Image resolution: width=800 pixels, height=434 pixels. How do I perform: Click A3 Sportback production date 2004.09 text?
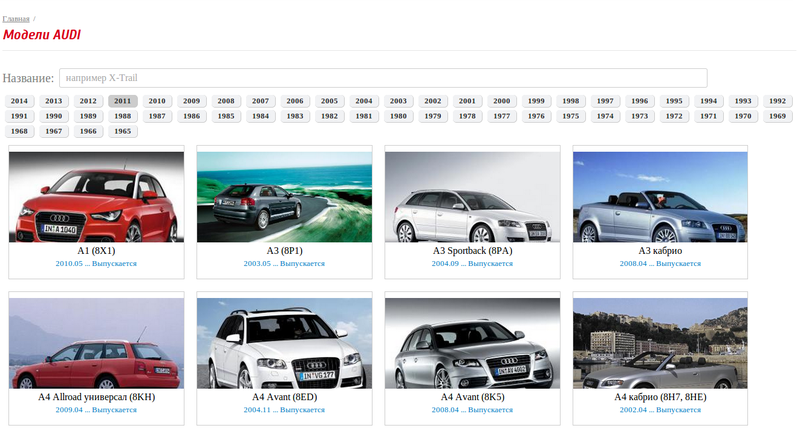coord(445,264)
